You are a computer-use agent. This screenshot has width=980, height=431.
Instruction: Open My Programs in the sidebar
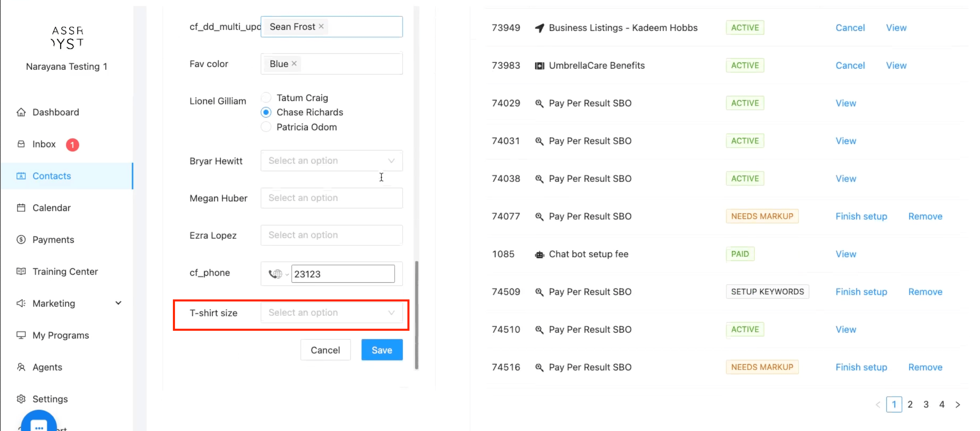(61, 335)
